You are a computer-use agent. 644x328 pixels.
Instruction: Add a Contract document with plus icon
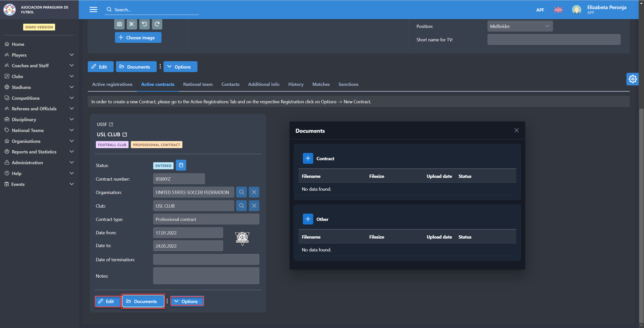pos(308,158)
